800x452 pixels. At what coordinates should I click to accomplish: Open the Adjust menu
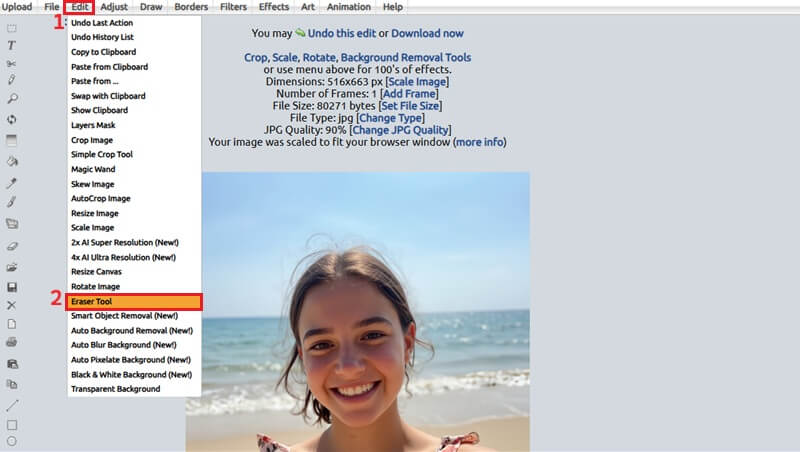[x=114, y=7]
